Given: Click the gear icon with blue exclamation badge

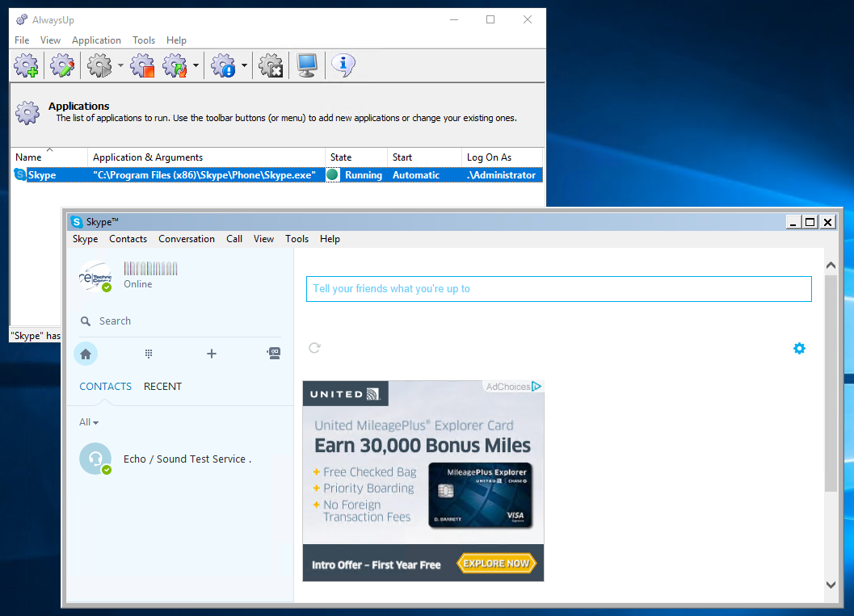Looking at the screenshot, I should (x=223, y=65).
